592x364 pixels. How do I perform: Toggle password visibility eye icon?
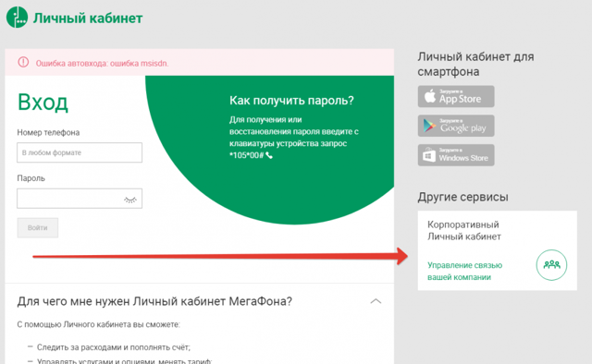click(130, 200)
